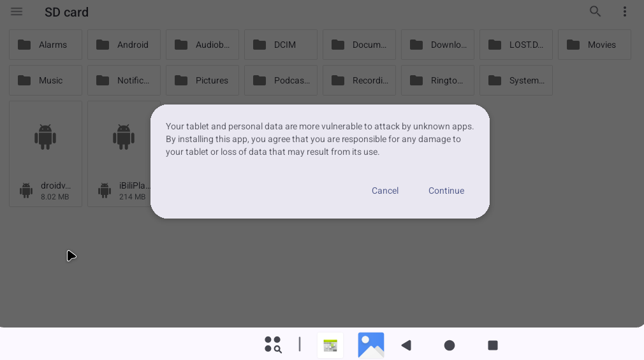The height and width of the screenshot is (360, 644).
Task: Open the Recordings folder
Action: [x=360, y=80]
